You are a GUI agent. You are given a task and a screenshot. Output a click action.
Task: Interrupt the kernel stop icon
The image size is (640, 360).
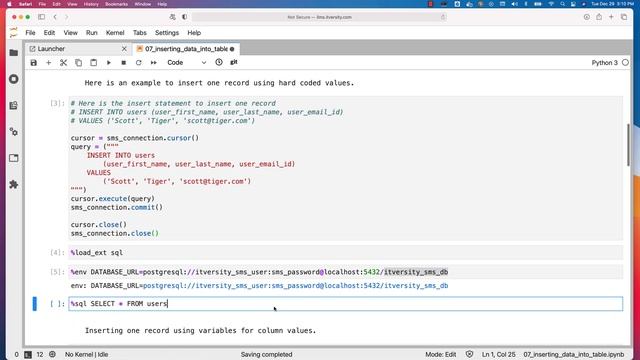point(124,63)
